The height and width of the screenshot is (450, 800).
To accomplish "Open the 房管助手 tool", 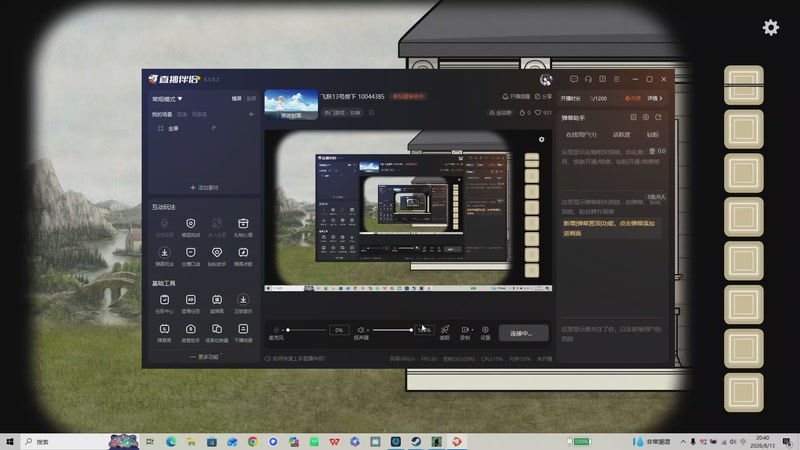I will [190, 333].
